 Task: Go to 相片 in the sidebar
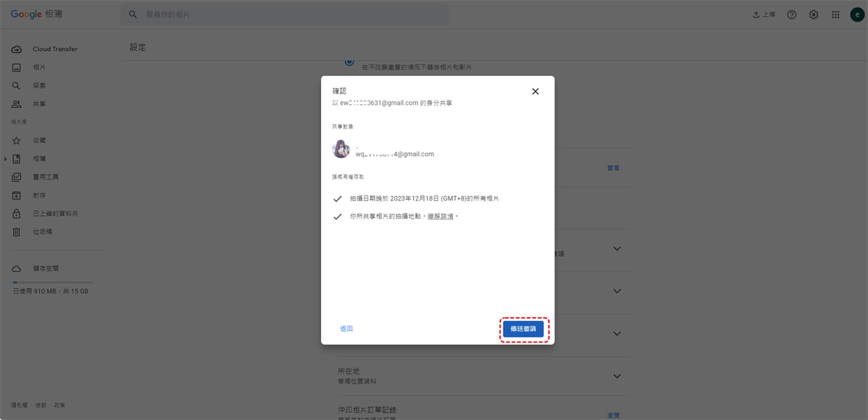pyautogui.click(x=39, y=67)
